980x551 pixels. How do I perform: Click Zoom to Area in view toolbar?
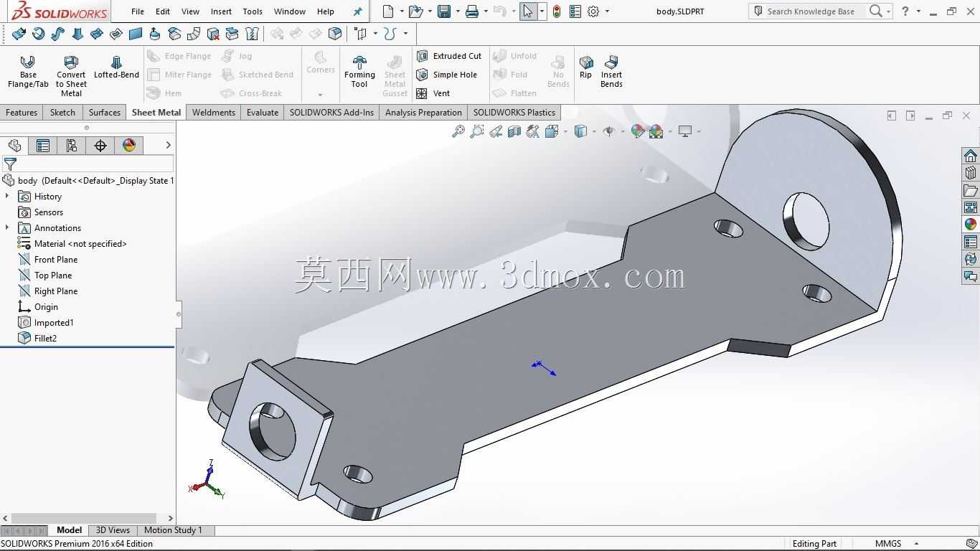pos(477,131)
